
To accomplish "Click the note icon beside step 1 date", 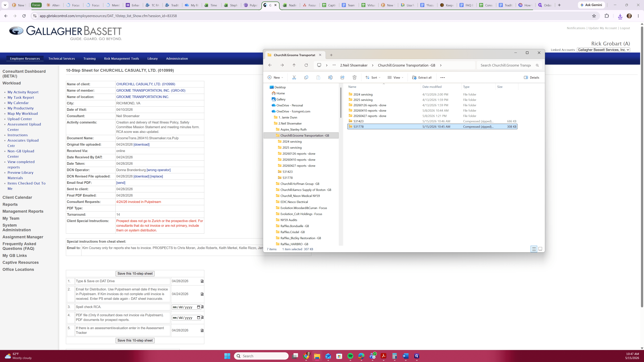I will (x=202, y=281).
